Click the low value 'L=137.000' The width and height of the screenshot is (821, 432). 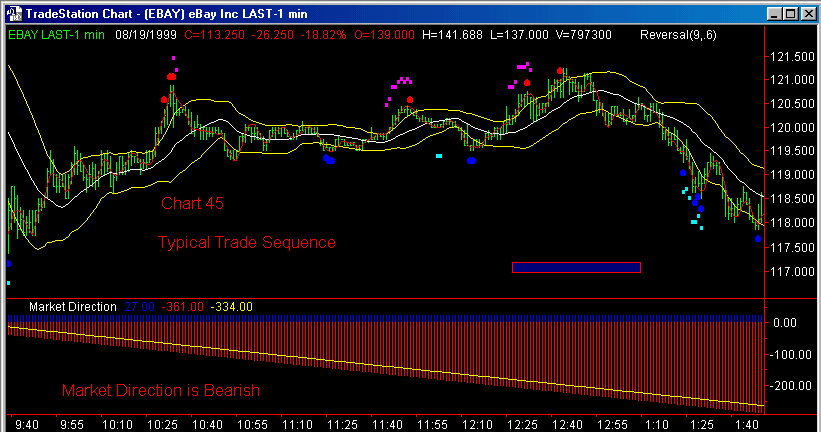(519, 35)
